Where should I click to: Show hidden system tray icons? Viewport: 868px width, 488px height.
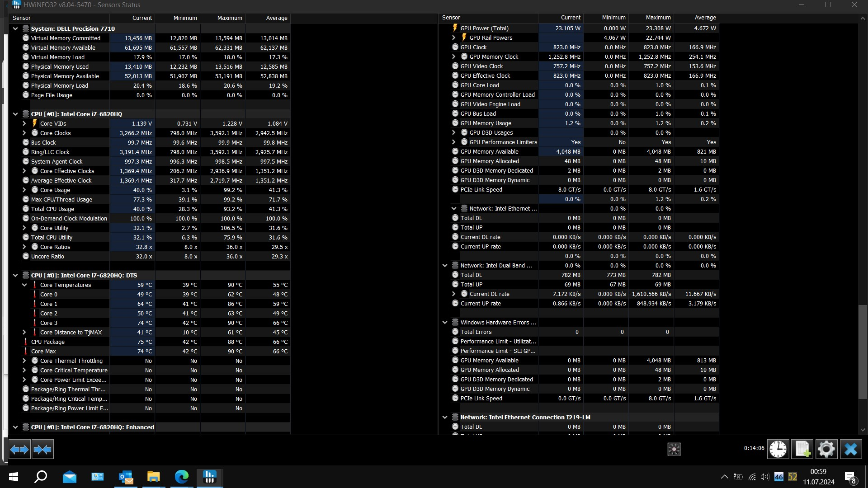pos(724,477)
